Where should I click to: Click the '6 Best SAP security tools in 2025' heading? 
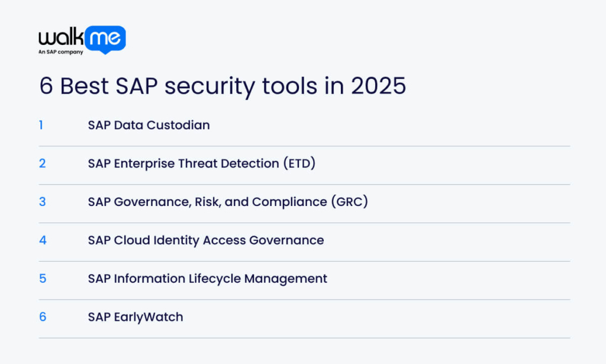click(223, 86)
